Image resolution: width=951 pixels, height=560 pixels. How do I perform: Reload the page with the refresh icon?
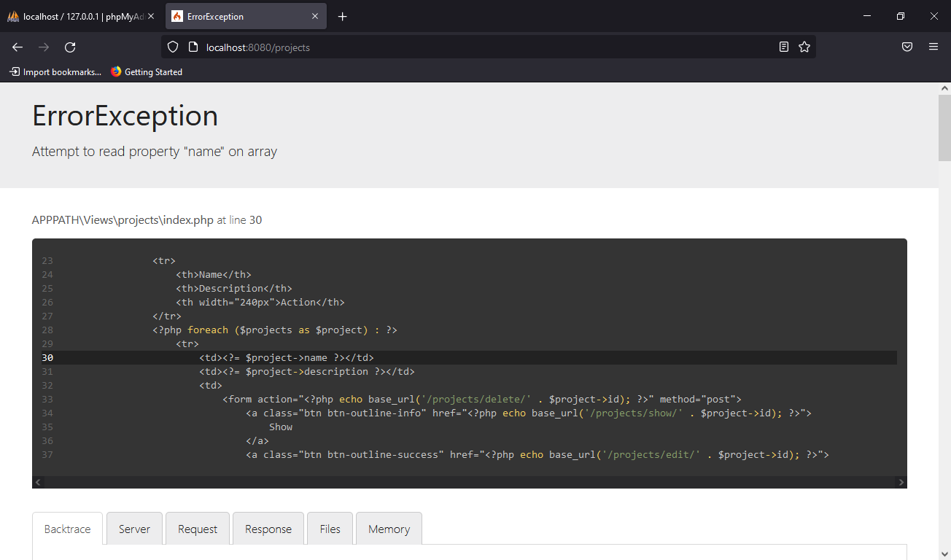[70, 47]
